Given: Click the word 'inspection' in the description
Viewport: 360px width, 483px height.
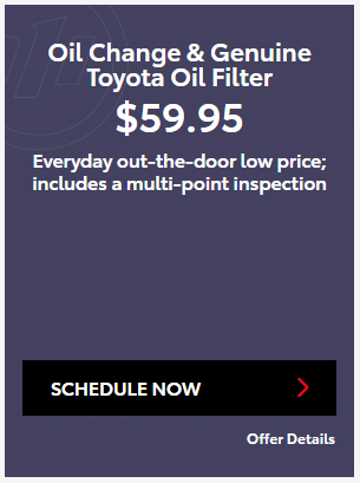Looking at the screenshot, I should coord(280,185).
